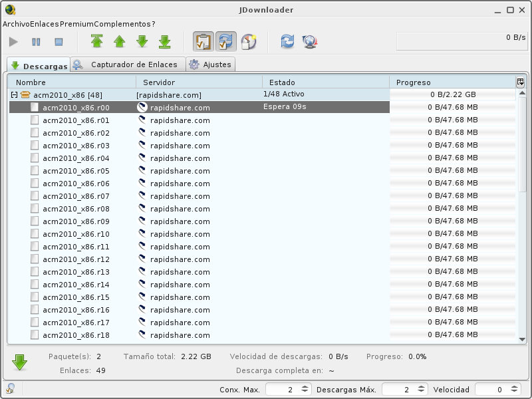
Task: Open the Complementos menu
Action: point(122,24)
